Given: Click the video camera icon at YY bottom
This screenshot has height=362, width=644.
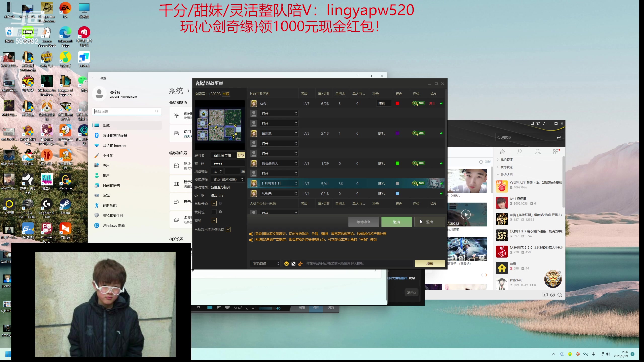Looking at the screenshot, I should tap(545, 295).
